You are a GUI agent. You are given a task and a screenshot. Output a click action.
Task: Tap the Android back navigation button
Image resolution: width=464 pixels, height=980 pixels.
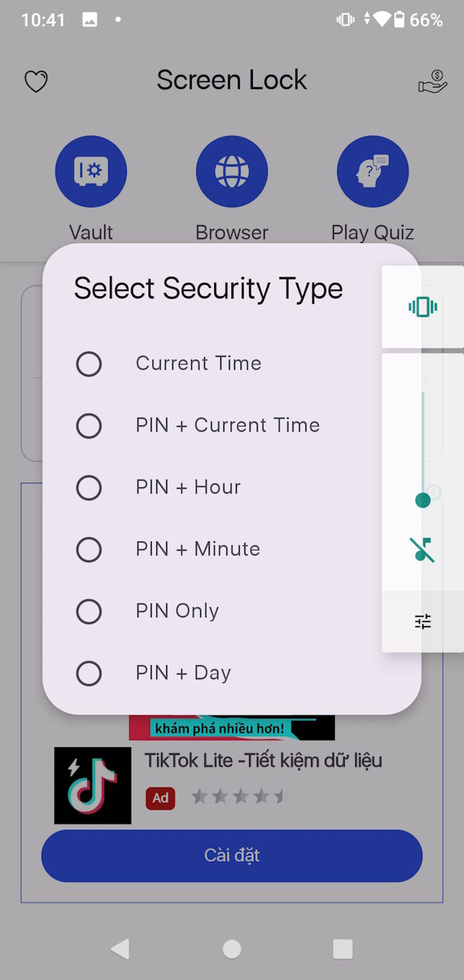[x=120, y=949]
